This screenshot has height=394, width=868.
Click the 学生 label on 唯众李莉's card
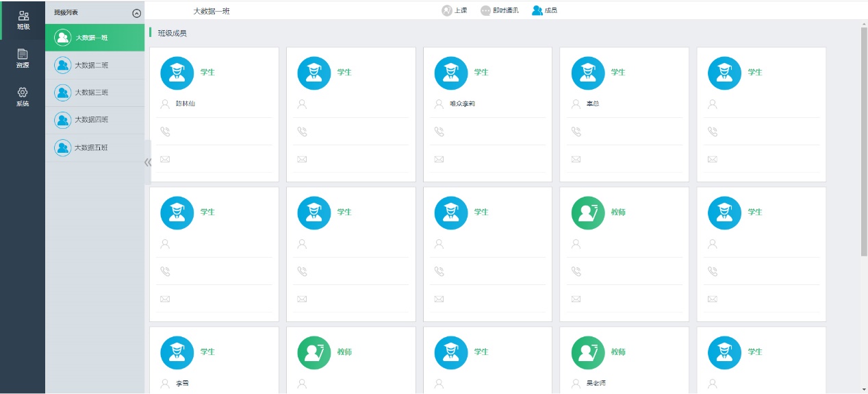click(481, 72)
